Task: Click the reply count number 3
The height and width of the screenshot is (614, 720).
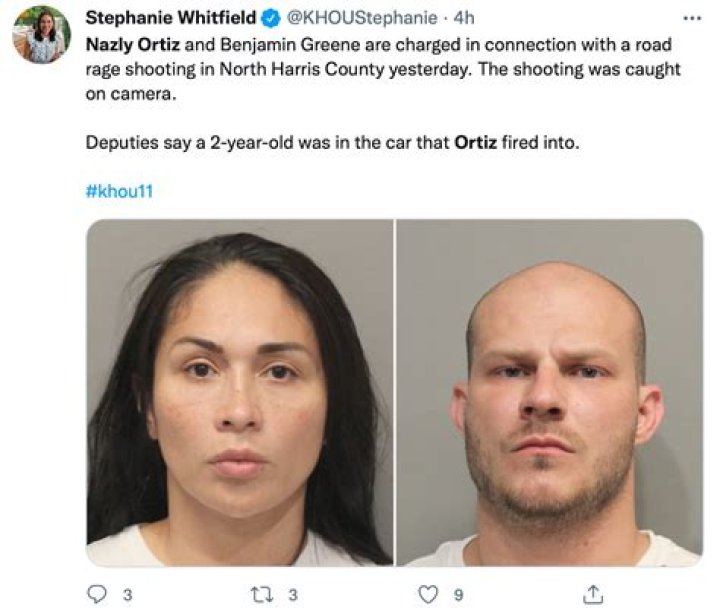Action: pos(128,595)
